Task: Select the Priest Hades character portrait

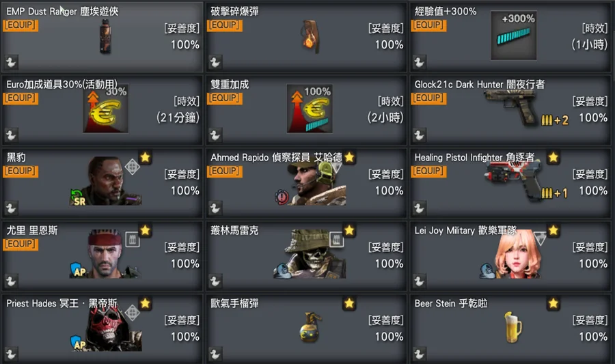Action: [x=106, y=328]
